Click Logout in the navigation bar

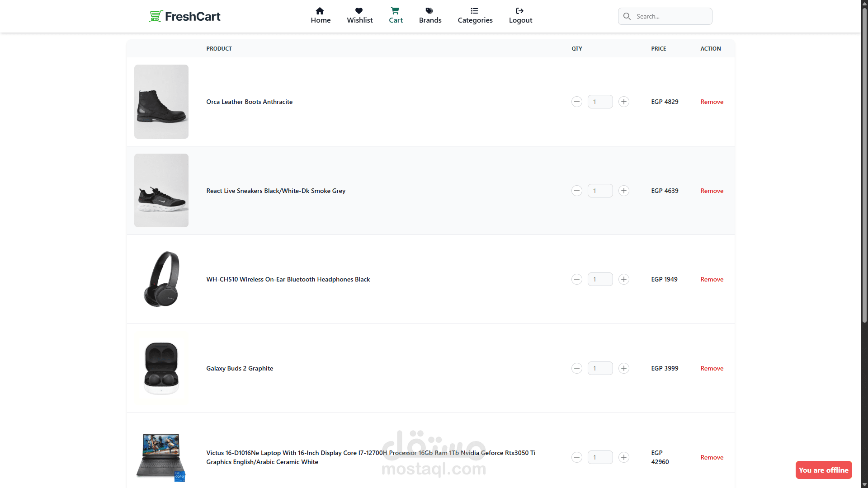(520, 16)
